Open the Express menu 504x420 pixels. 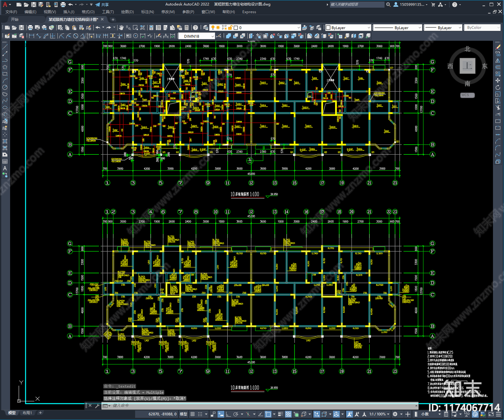249,12
